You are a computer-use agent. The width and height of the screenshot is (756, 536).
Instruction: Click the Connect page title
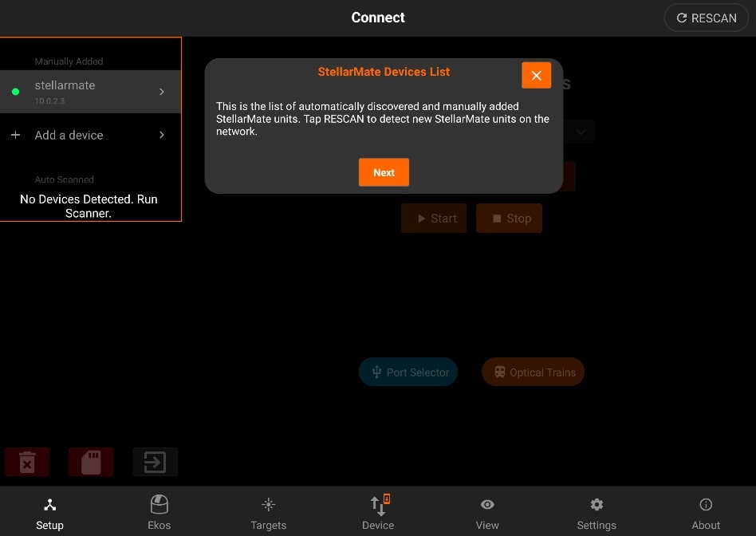click(378, 18)
